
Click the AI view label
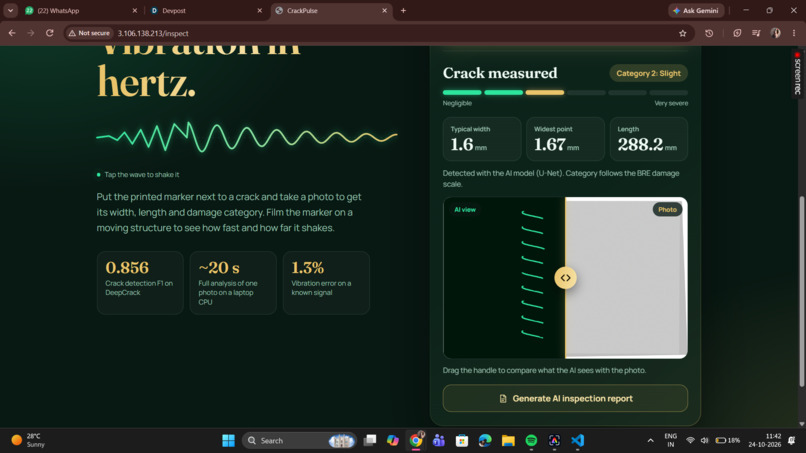pos(465,210)
